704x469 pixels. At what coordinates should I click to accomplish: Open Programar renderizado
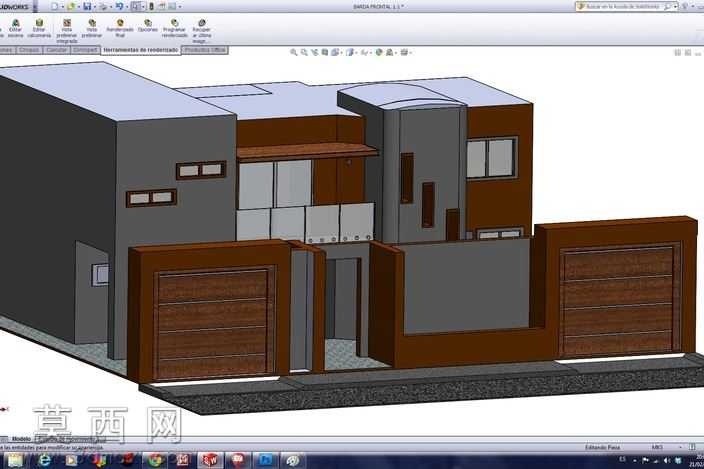click(175, 28)
